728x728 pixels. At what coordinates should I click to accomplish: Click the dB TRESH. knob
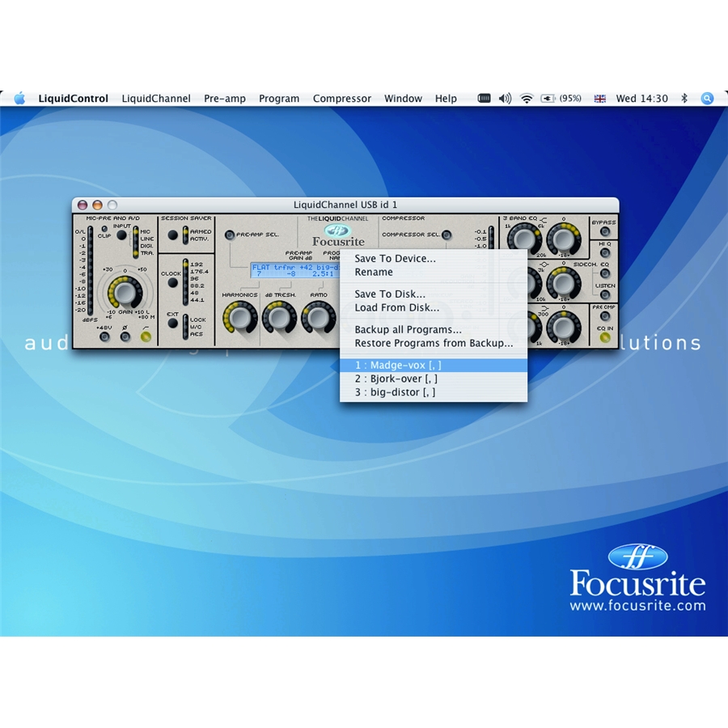pos(279,317)
